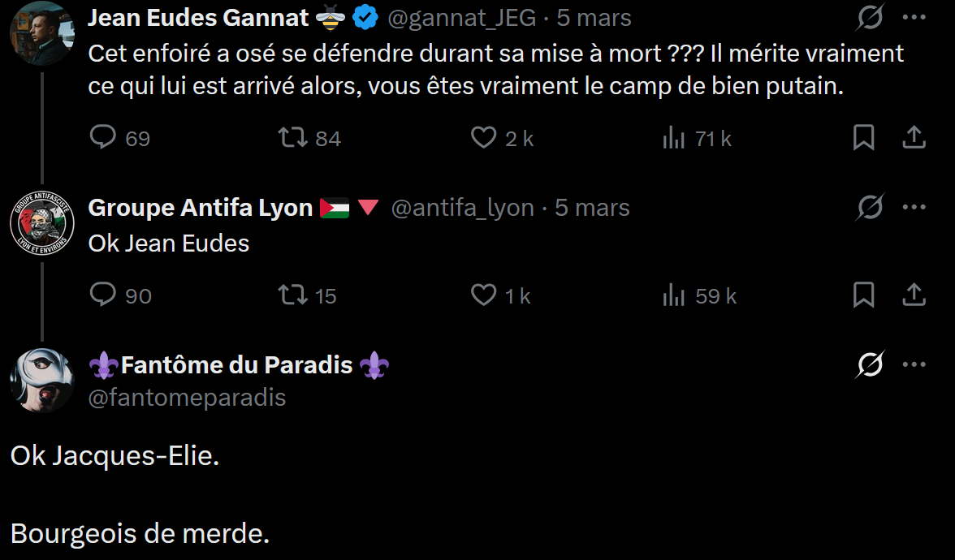Open Fantôme du Paradis's avatar picture
955x560 pixels.
[41, 381]
